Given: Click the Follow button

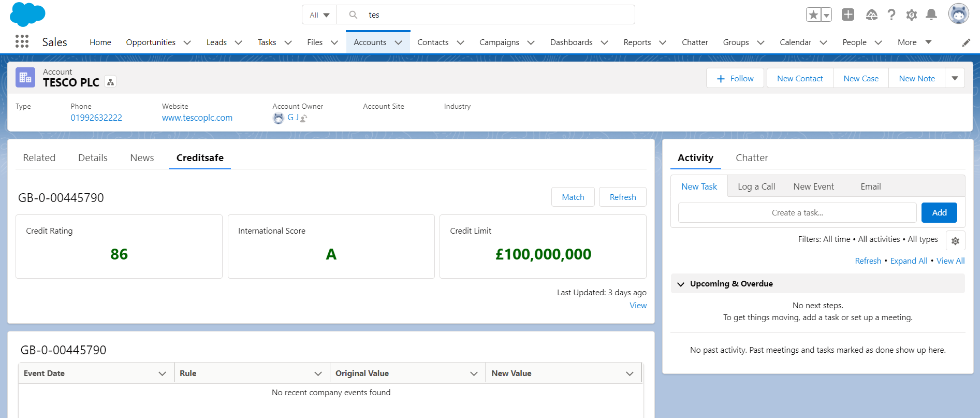Looking at the screenshot, I should click(735, 78).
